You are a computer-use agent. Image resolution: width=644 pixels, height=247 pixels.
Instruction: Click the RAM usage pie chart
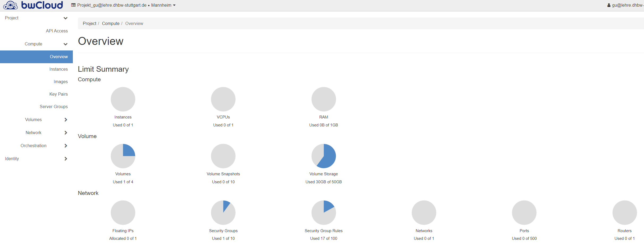(324, 99)
